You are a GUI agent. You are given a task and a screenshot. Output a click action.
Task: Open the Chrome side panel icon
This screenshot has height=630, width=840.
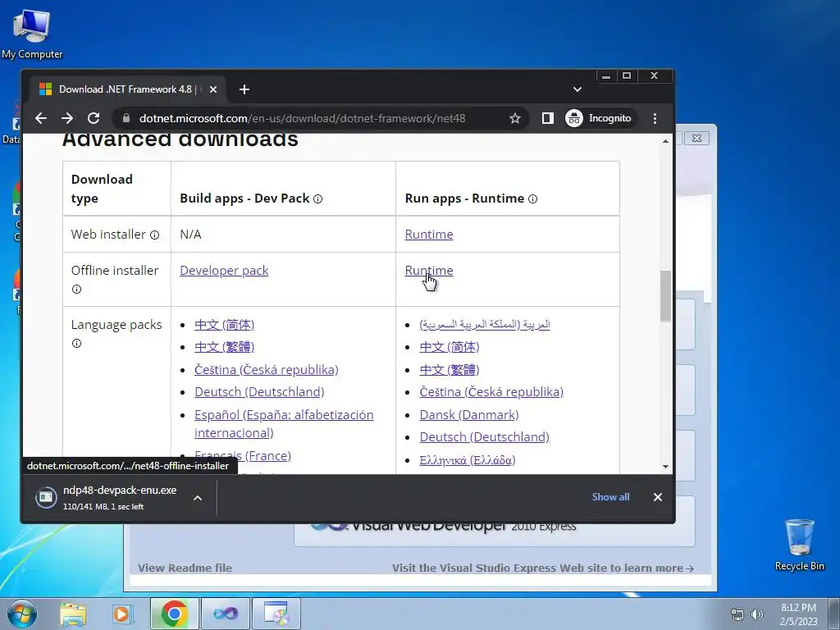pos(547,118)
